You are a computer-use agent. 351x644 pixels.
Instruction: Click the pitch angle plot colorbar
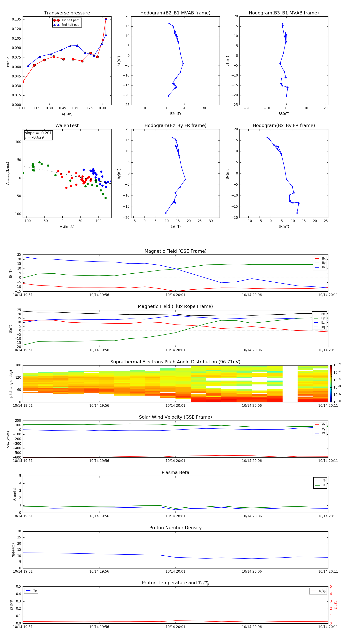(x=331, y=383)
